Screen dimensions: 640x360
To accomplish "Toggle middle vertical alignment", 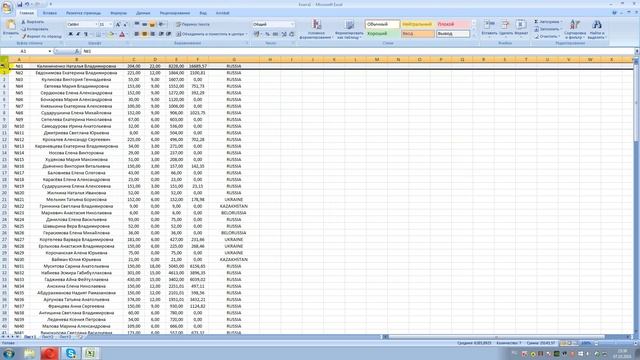I will 144,24.
